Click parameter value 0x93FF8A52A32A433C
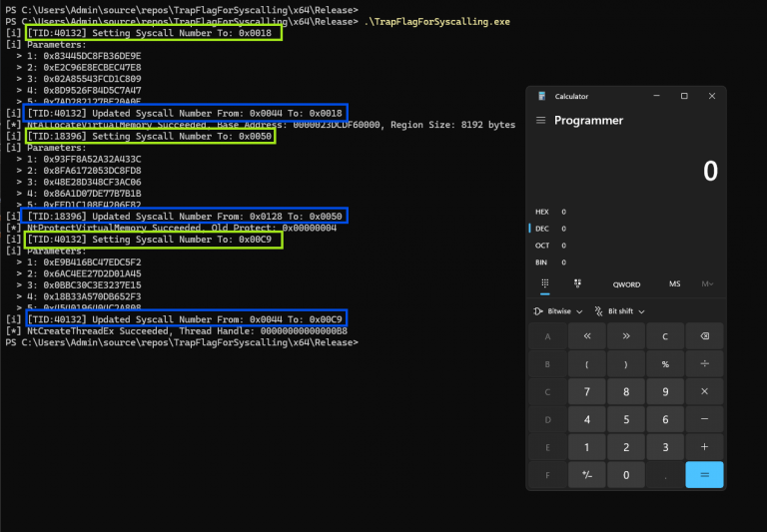Screen dimensions: 767x532 pos(92,159)
